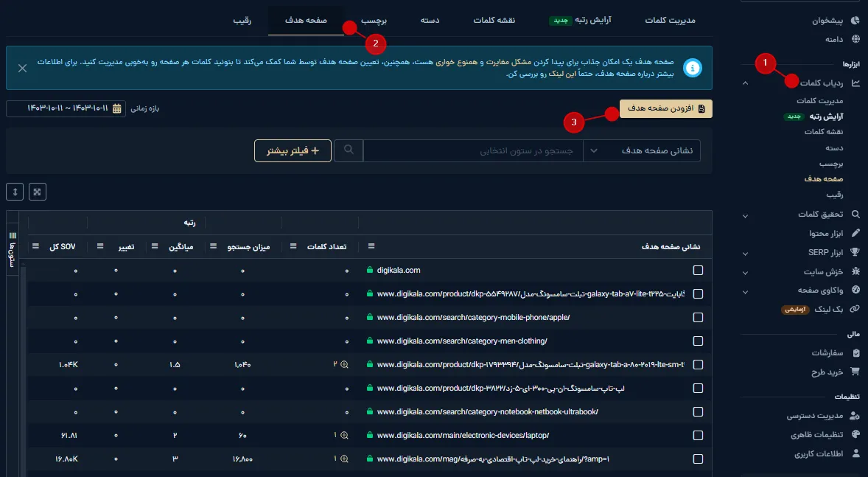The width and height of the screenshot is (868, 477).
Task: Switch to the برچسب tab
Action: pos(374,21)
